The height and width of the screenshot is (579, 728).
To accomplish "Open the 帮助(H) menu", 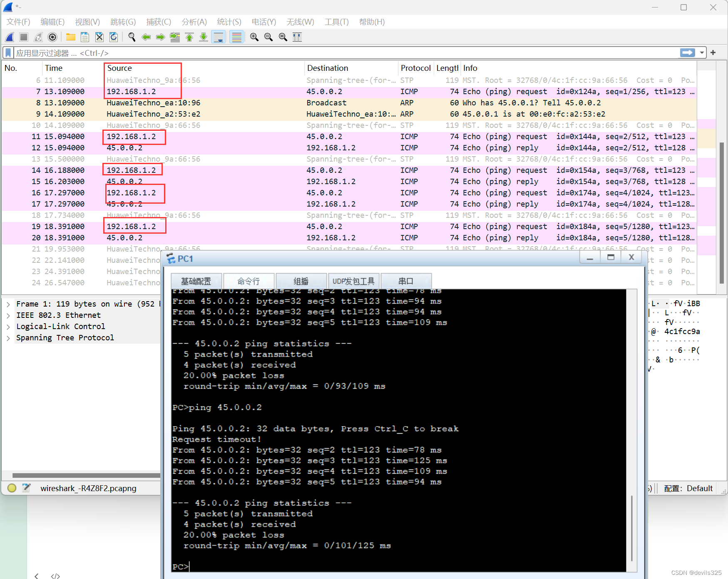I will [372, 22].
